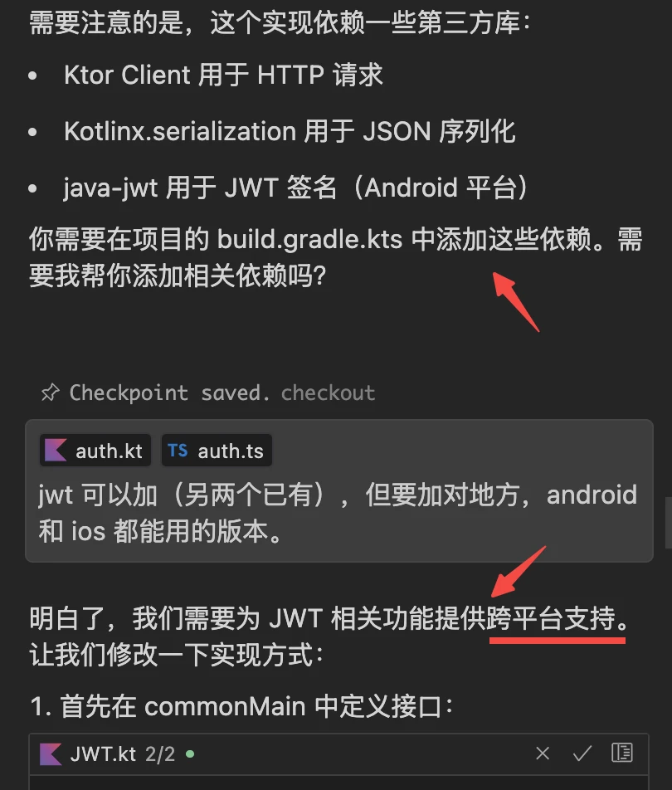Click the scrollbar thumb at right edge
The width and height of the screenshot is (672, 790).
point(669,523)
